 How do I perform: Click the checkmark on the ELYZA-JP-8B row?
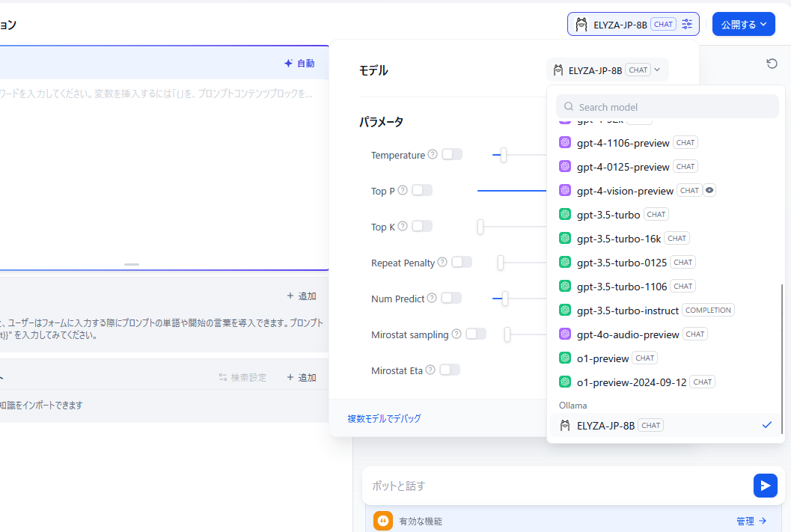767,425
